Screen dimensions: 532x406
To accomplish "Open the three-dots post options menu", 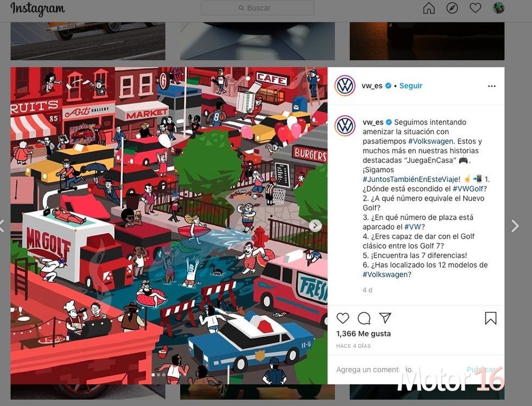I will tap(492, 86).
